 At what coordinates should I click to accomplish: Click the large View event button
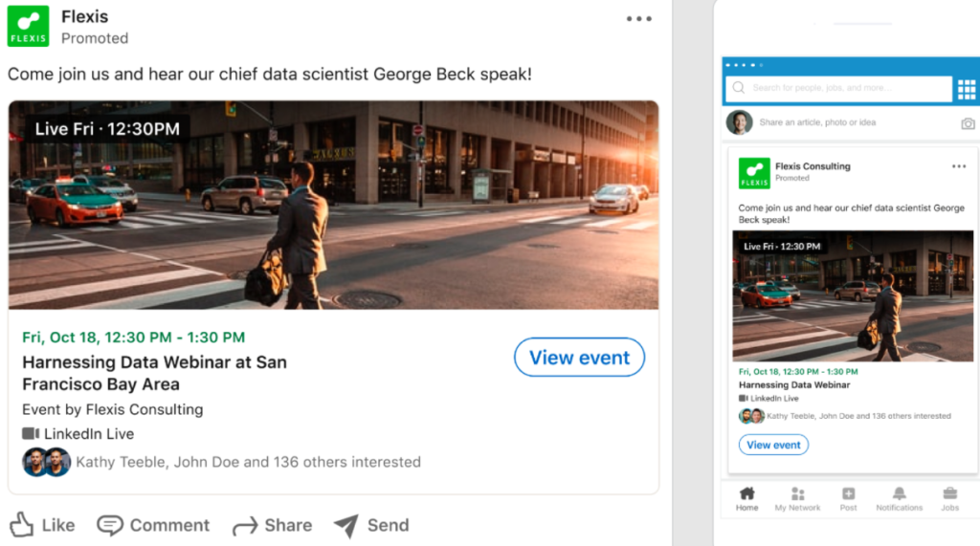pos(579,358)
